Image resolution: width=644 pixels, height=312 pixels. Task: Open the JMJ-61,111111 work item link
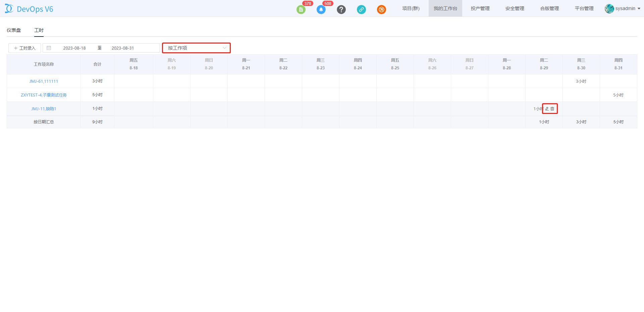click(44, 81)
